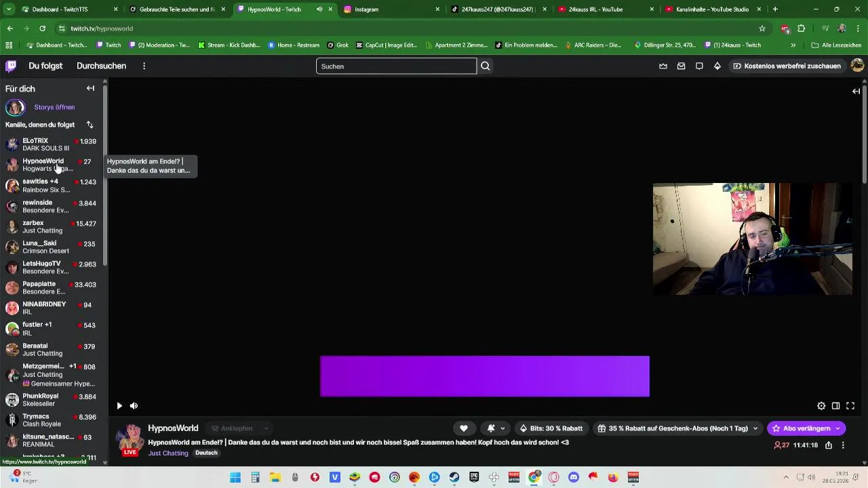This screenshot has width=868, height=488.
Task: Click the share stream icon
Action: point(829,445)
